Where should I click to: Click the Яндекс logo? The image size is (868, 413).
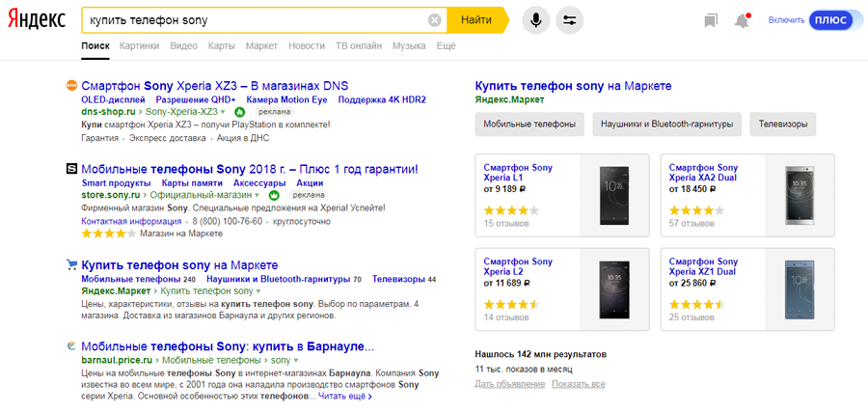(x=36, y=20)
